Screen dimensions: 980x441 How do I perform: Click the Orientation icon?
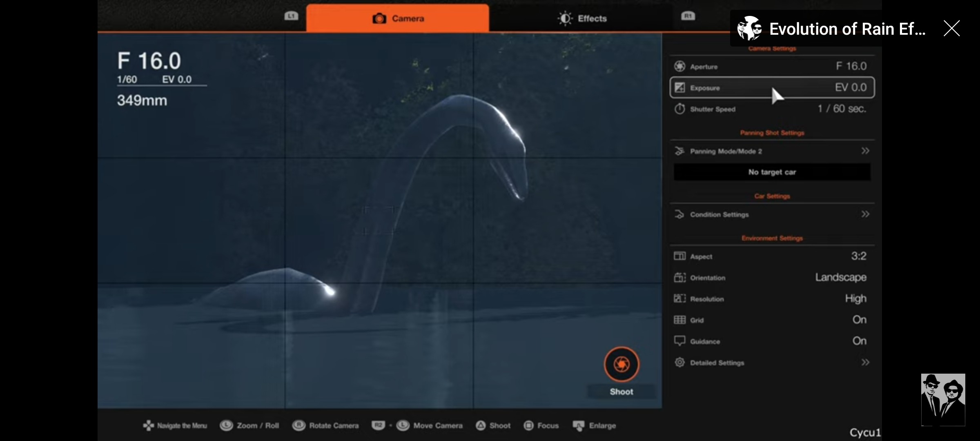tap(679, 278)
